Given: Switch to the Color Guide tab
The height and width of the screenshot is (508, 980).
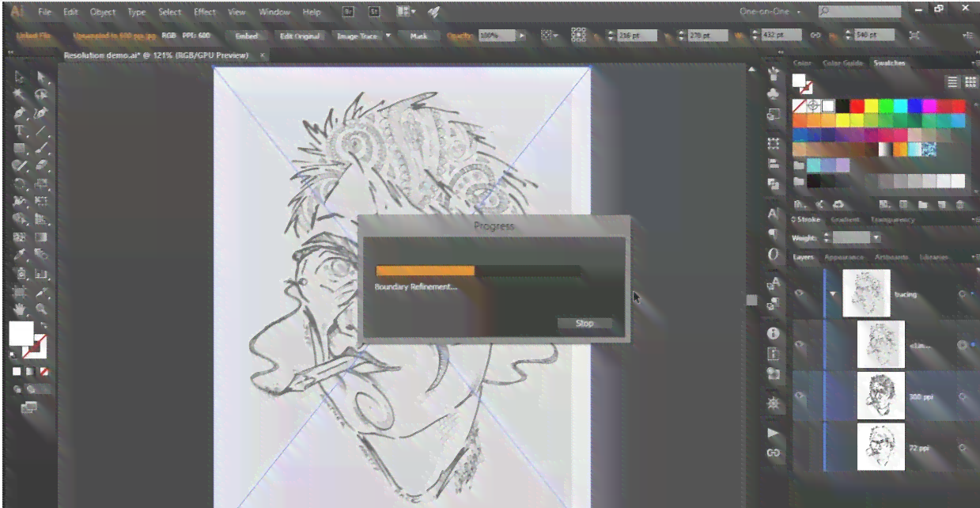Looking at the screenshot, I should click(842, 63).
